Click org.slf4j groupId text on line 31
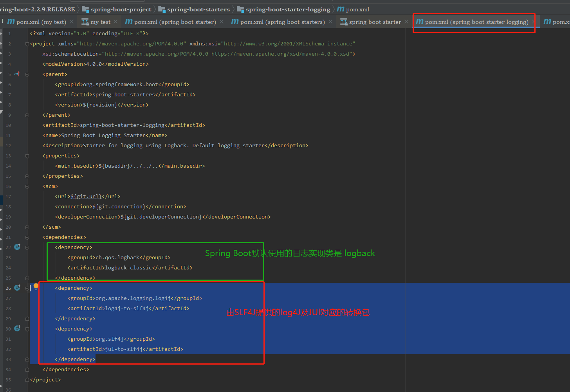This screenshot has width=570, height=392. point(110,339)
